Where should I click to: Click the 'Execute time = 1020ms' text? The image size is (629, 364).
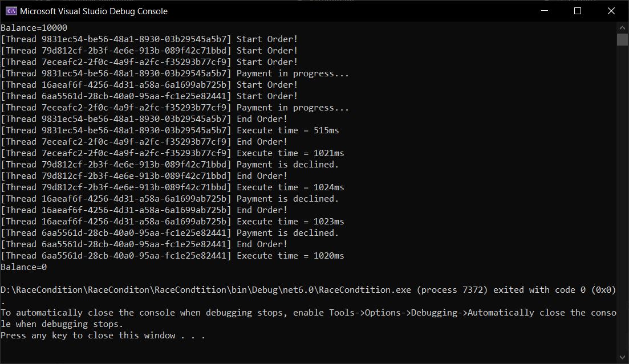point(290,256)
